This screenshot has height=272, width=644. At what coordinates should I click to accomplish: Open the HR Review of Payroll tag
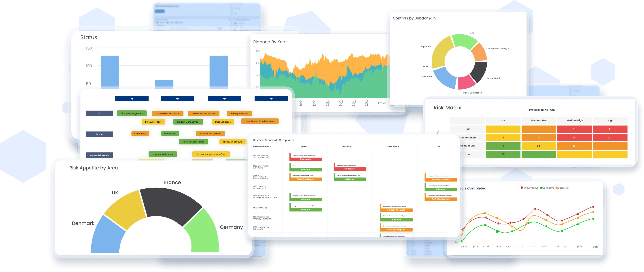233,142
